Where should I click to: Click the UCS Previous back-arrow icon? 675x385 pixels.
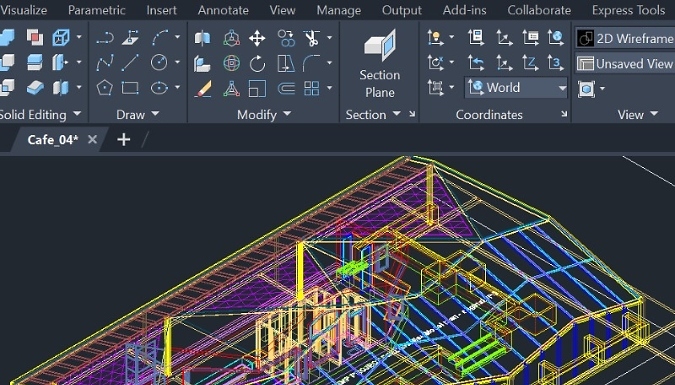[476, 63]
